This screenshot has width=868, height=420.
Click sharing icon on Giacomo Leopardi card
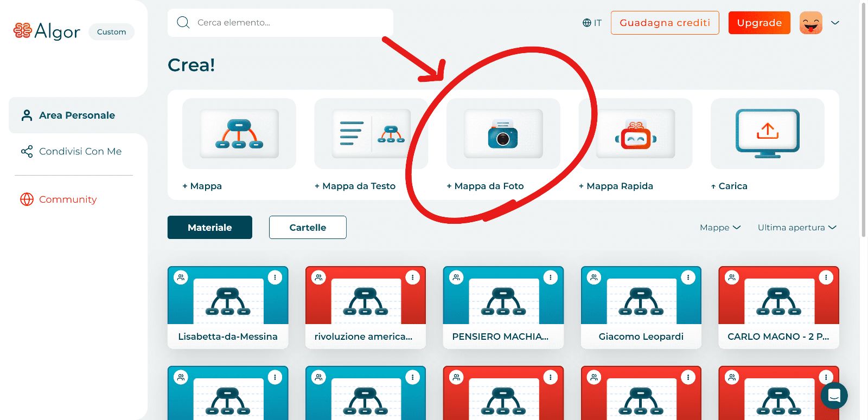pos(595,277)
